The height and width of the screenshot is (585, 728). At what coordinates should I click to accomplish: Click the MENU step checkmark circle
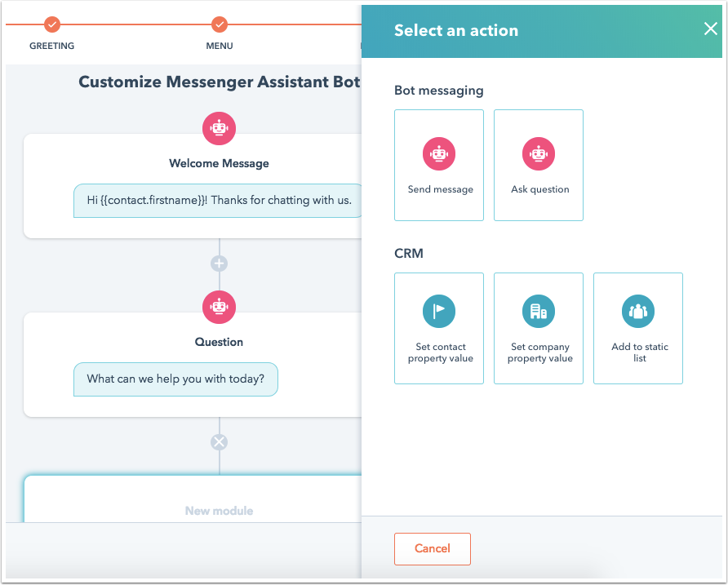click(x=220, y=24)
